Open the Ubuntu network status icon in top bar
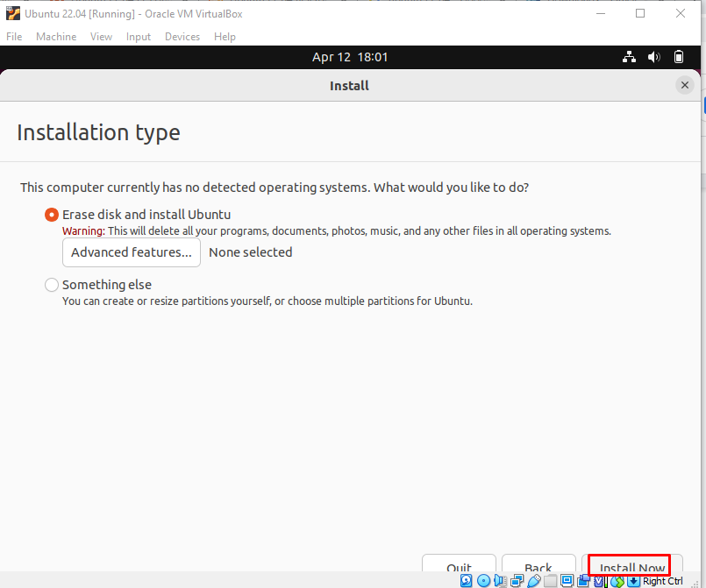This screenshot has width=706, height=588. tap(629, 57)
